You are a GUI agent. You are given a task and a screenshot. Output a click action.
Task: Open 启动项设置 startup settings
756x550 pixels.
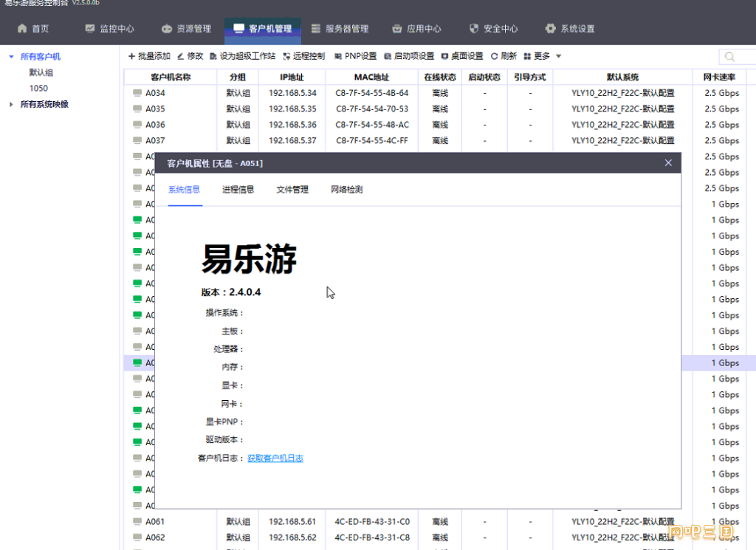(x=409, y=56)
